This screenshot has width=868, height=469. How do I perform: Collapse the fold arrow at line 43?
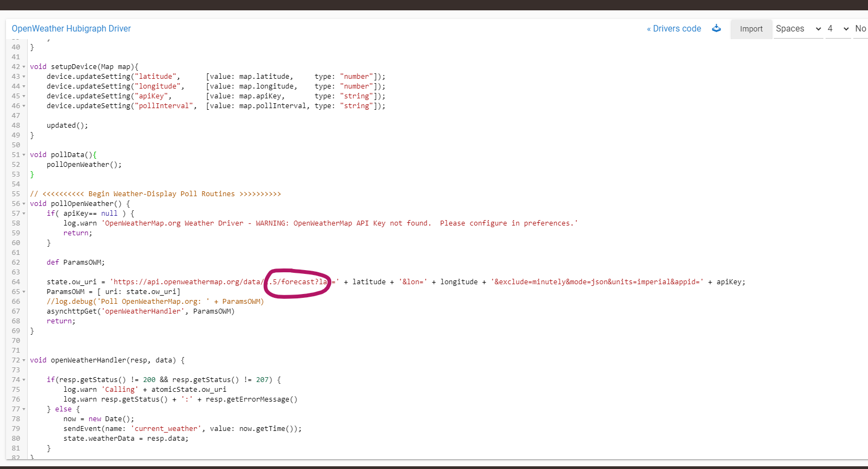coord(24,77)
